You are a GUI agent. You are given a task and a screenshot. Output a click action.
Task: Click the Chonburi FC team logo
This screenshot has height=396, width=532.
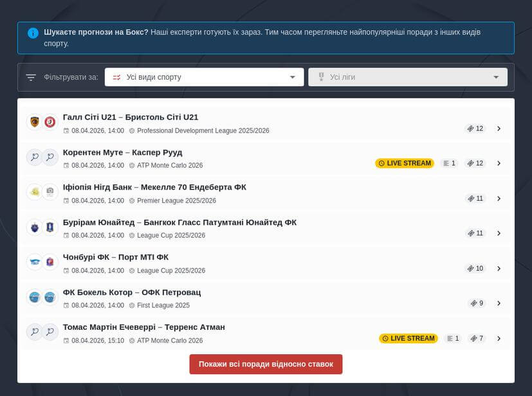(34, 262)
